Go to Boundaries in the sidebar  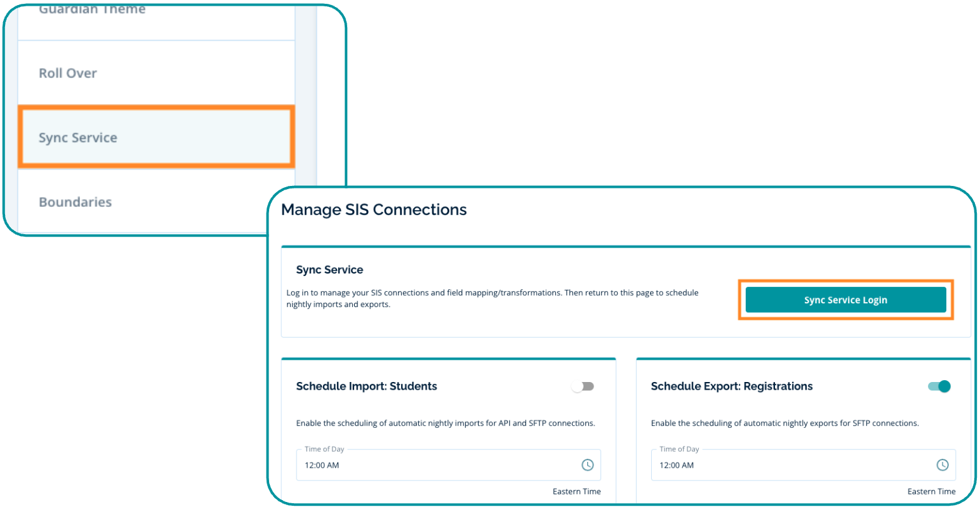(x=75, y=202)
